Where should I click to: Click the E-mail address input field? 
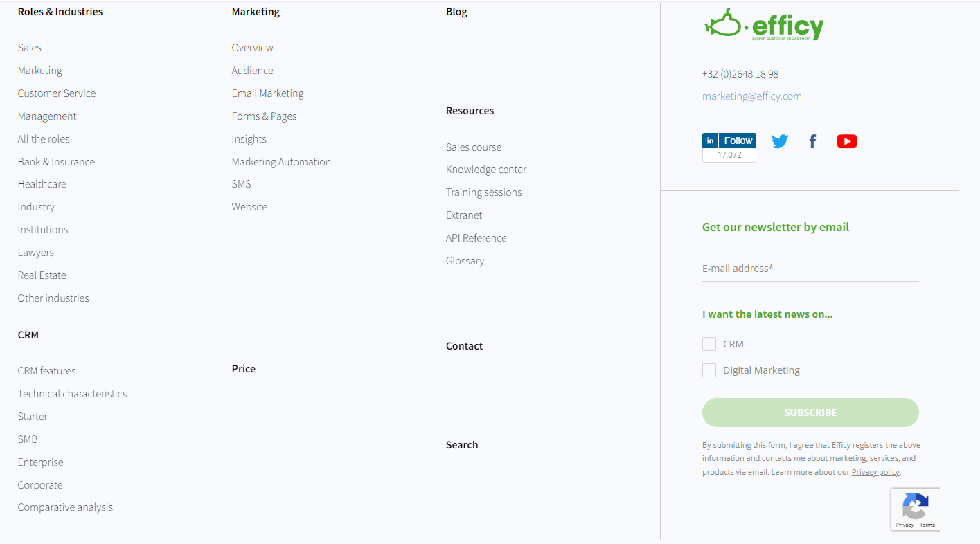pyautogui.click(x=810, y=270)
